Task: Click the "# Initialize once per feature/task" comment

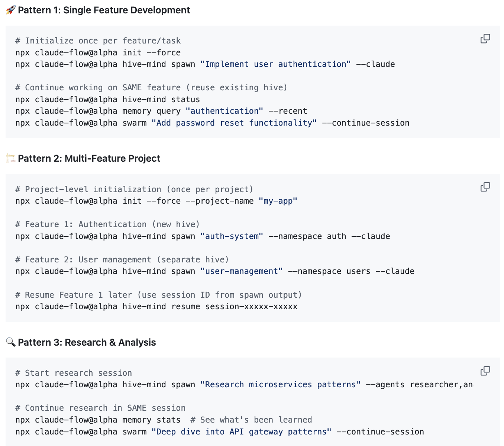Action: (x=98, y=41)
